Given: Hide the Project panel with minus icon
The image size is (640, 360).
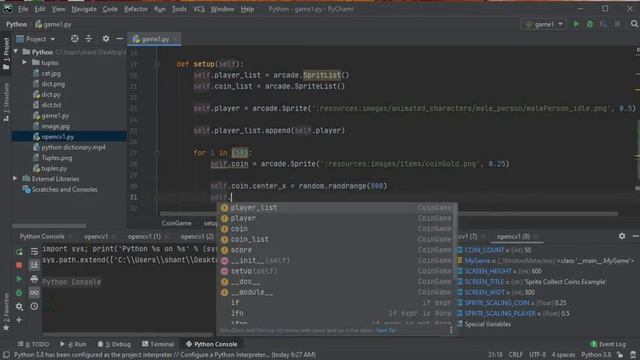Looking at the screenshot, I should (119, 39).
